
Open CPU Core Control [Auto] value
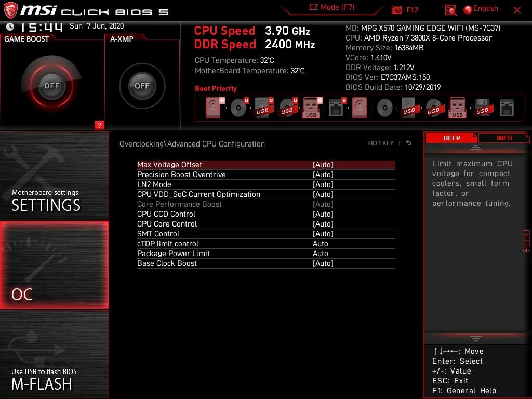tap(323, 223)
